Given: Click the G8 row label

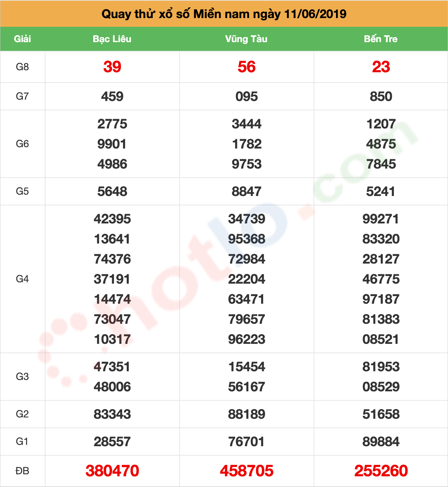Looking at the screenshot, I should (22, 67).
